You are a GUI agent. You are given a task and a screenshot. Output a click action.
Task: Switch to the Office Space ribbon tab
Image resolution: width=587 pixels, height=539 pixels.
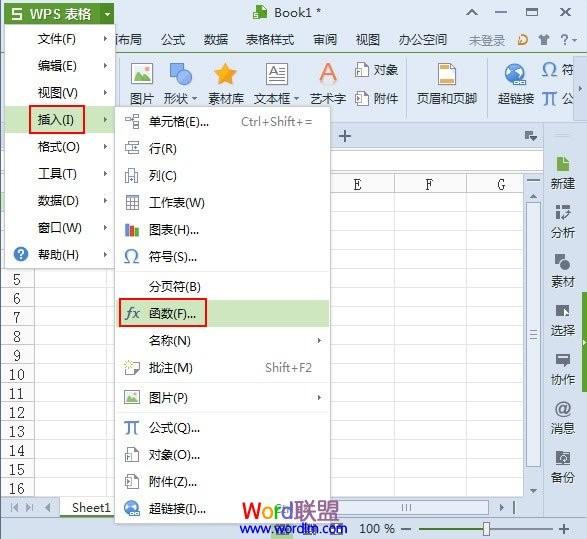pyautogui.click(x=422, y=39)
